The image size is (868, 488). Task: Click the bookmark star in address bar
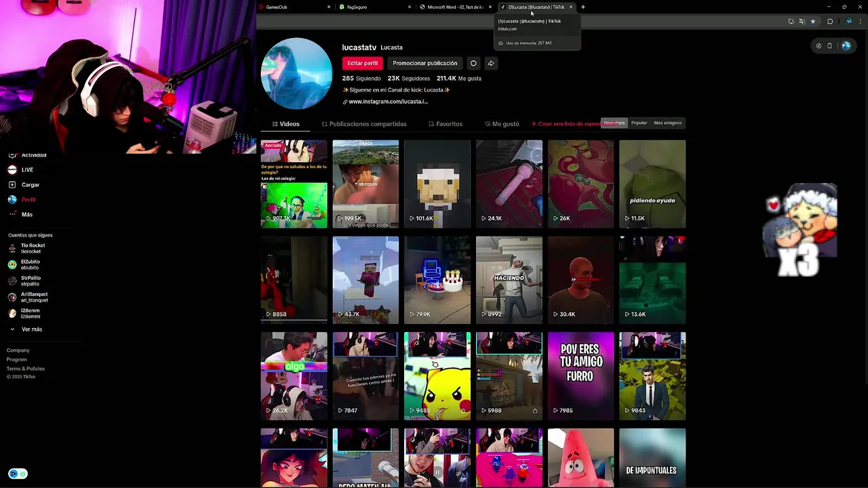coord(813,21)
